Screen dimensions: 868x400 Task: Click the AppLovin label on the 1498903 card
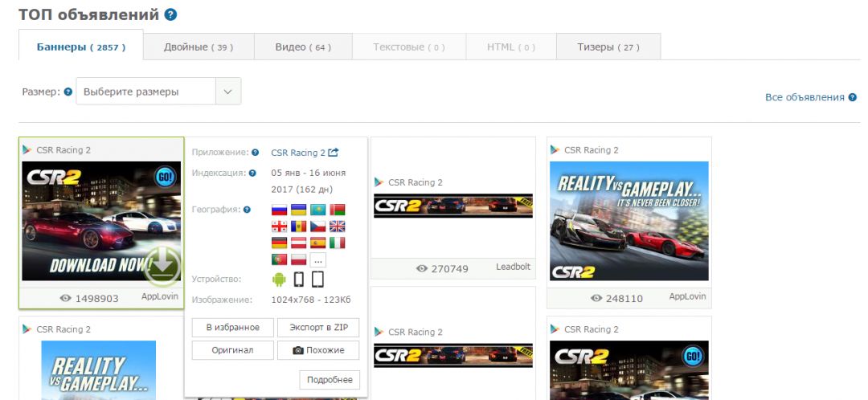tap(160, 296)
